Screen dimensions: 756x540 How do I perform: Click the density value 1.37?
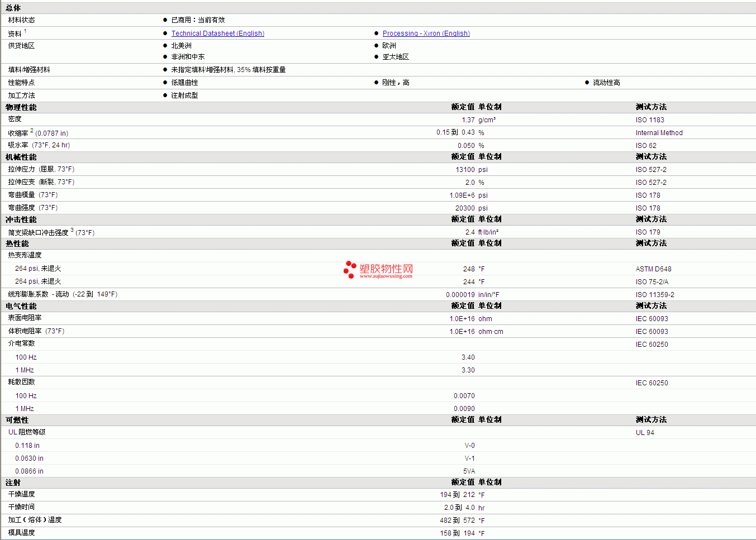tap(468, 120)
